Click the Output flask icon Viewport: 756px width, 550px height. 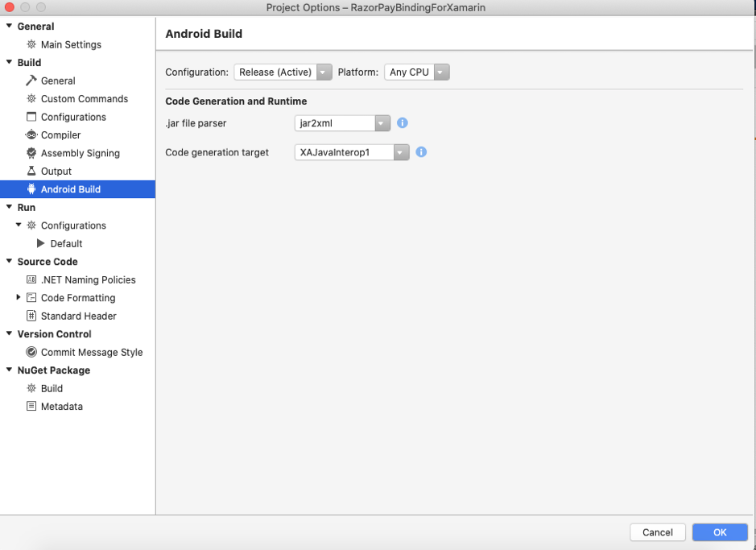click(31, 172)
